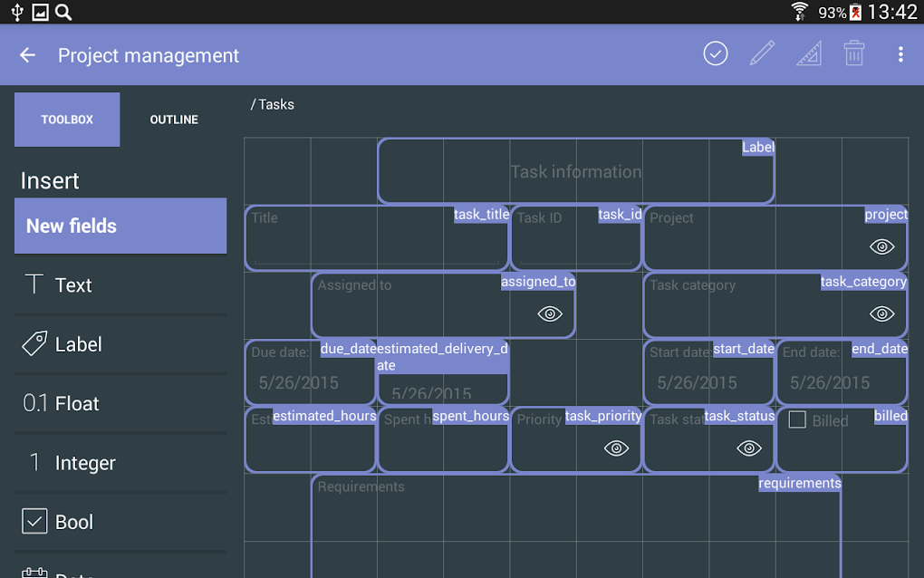The height and width of the screenshot is (578, 924).
Task: Open the ruler layout tool
Action: click(x=809, y=54)
